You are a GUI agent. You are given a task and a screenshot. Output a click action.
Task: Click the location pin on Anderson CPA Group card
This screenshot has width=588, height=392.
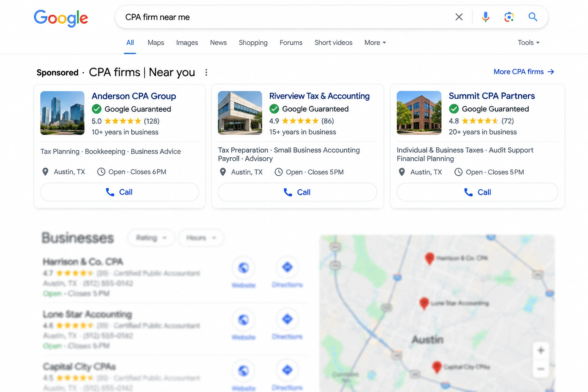[x=45, y=172]
